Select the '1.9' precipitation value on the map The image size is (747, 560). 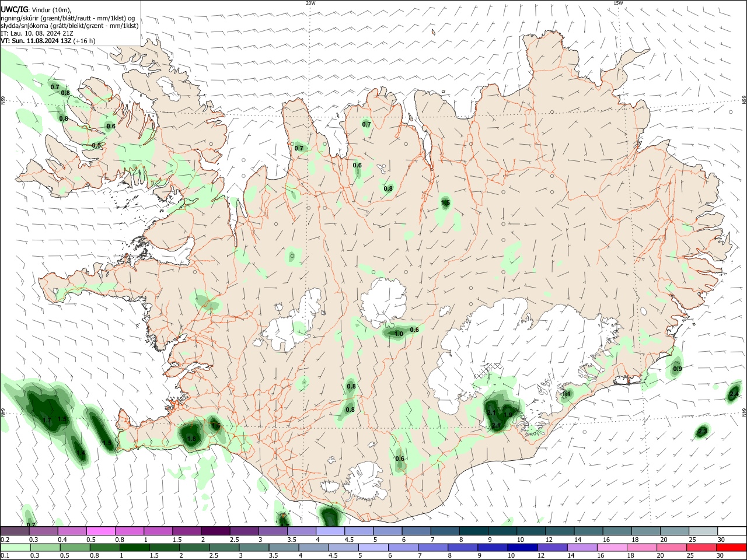pos(508,415)
